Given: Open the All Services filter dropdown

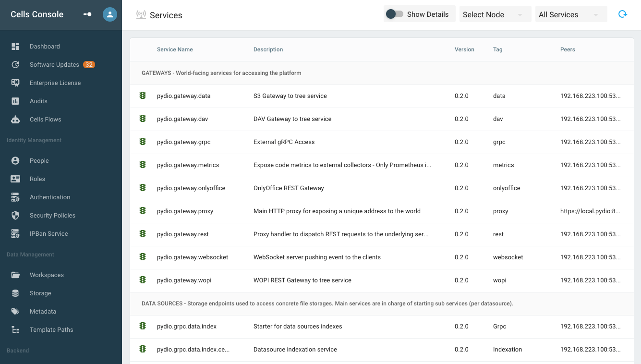Looking at the screenshot, I should (571, 14).
